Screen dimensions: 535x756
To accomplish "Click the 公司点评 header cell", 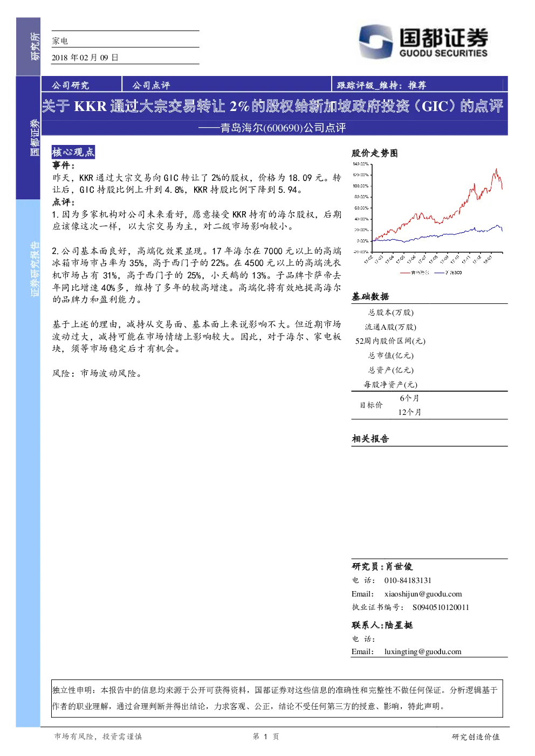I will pyautogui.click(x=151, y=85).
